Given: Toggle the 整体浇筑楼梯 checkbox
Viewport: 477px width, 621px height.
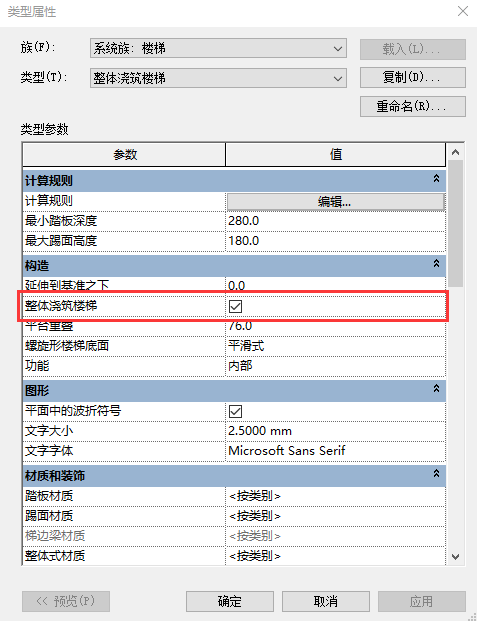Looking at the screenshot, I should point(235,306).
